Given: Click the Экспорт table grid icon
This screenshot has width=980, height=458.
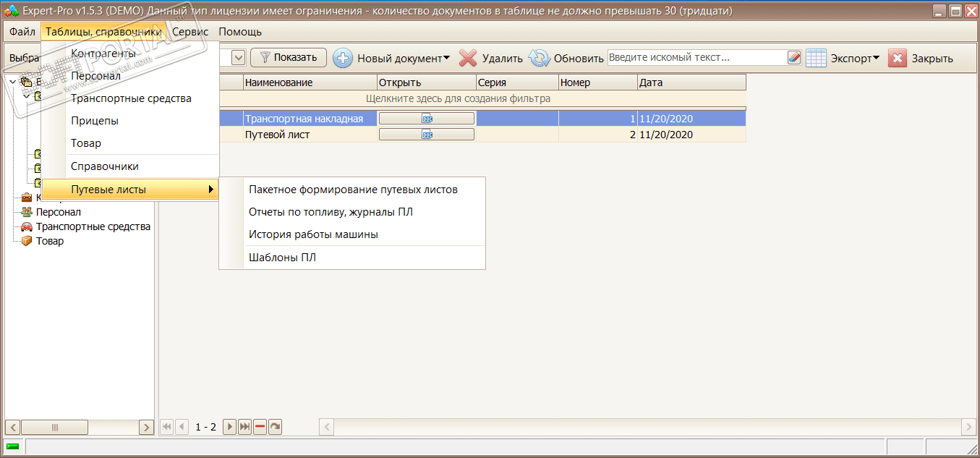Looking at the screenshot, I should click(x=816, y=59).
